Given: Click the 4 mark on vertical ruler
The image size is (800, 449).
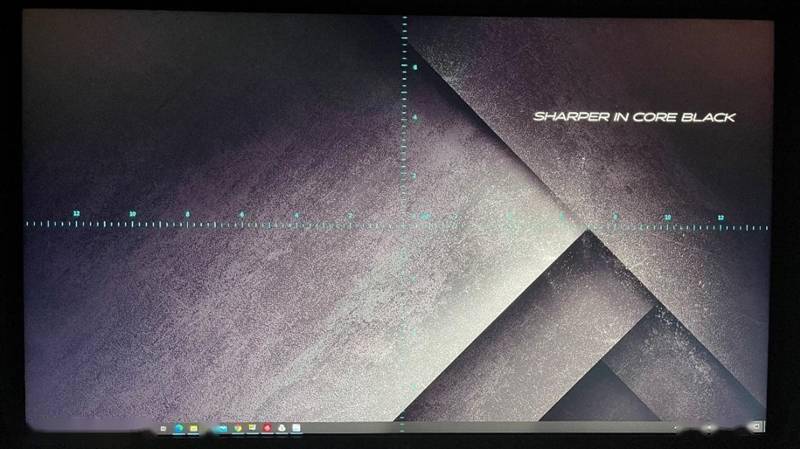Looking at the screenshot, I should click(415, 117).
